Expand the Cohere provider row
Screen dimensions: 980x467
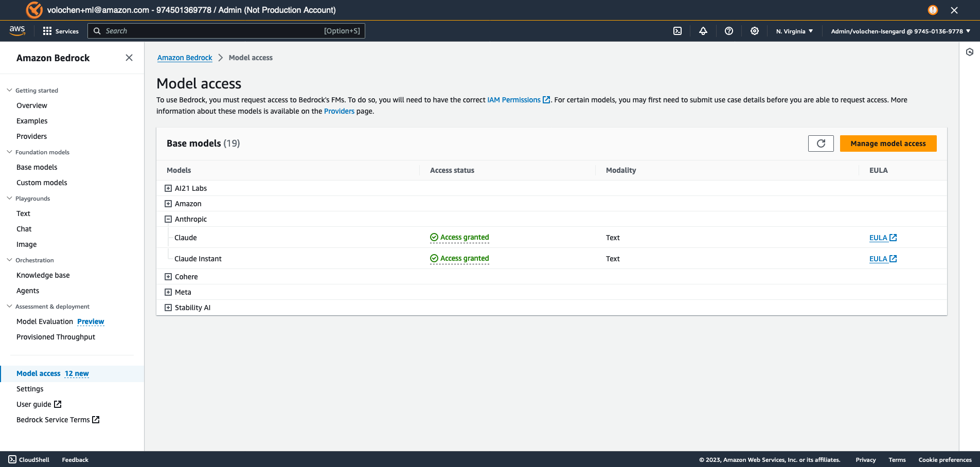[168, 277]
